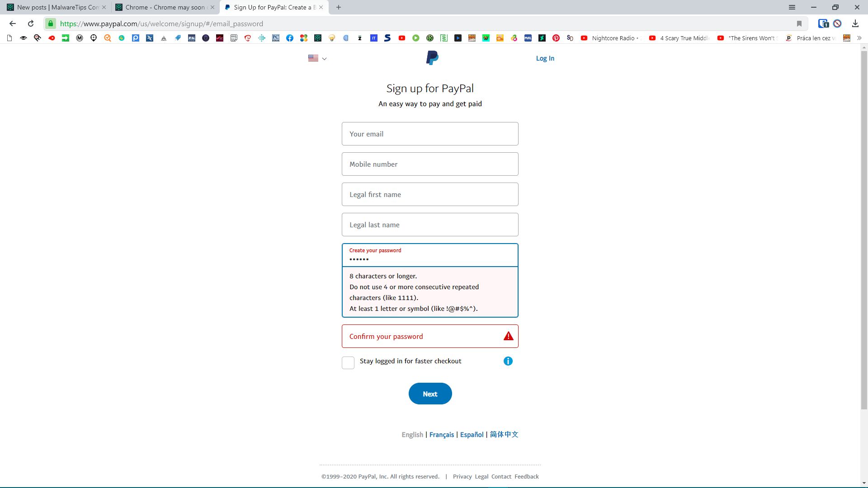This screenshot has width=868, height=488.
Task: Open the Feedback footer link
Action: coord(526,477)
